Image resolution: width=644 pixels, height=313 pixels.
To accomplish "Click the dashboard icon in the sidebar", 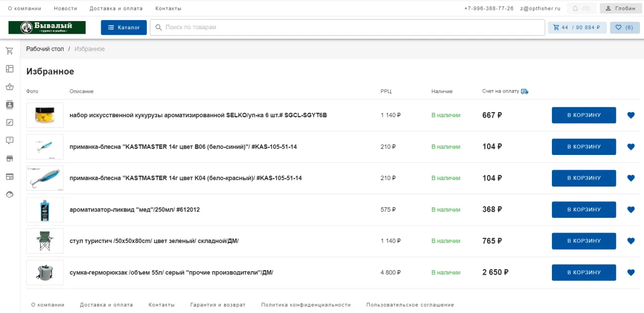I will point(9,68).
